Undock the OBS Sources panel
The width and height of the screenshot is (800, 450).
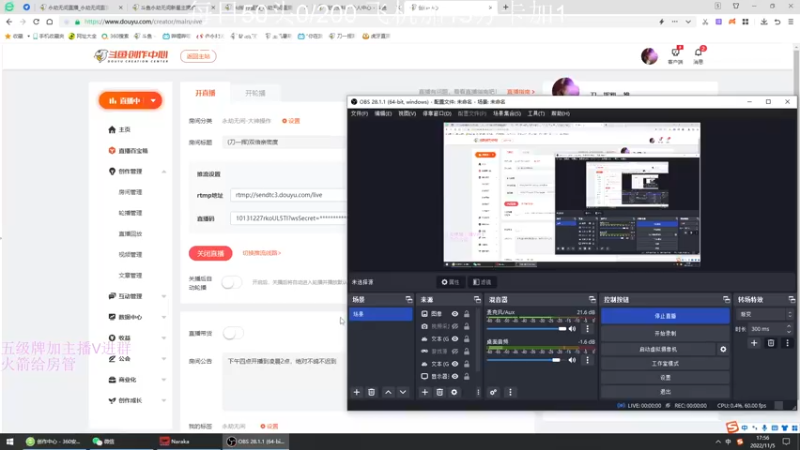477,299
